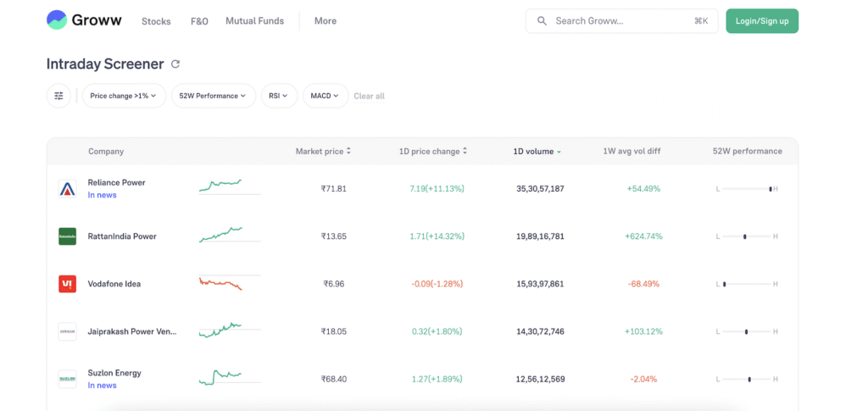Open the Mutual Funds menu
This screenshot has height=411, width=868.
[x=254, y=21]
